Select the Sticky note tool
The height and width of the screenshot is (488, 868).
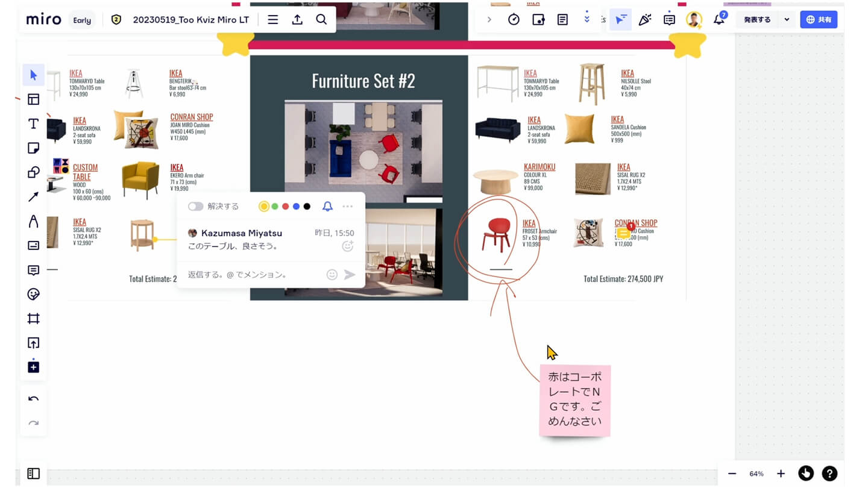33,148
